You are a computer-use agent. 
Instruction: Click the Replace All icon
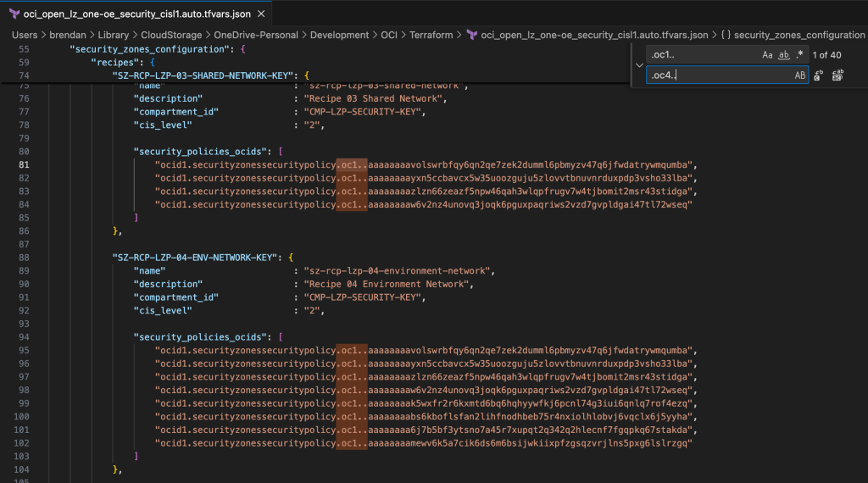click(x=837, y=75)
